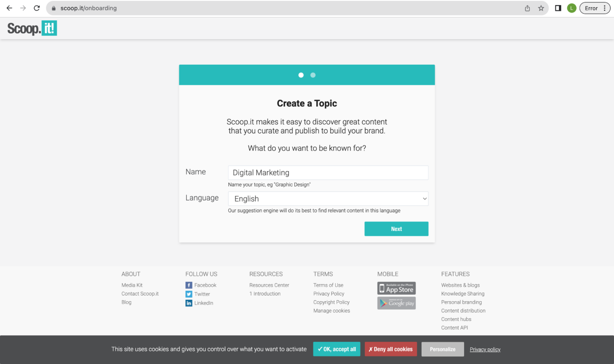614x364 pixels.
Task: Open the LinkedIn follow icon
Action: coord(189,303)
